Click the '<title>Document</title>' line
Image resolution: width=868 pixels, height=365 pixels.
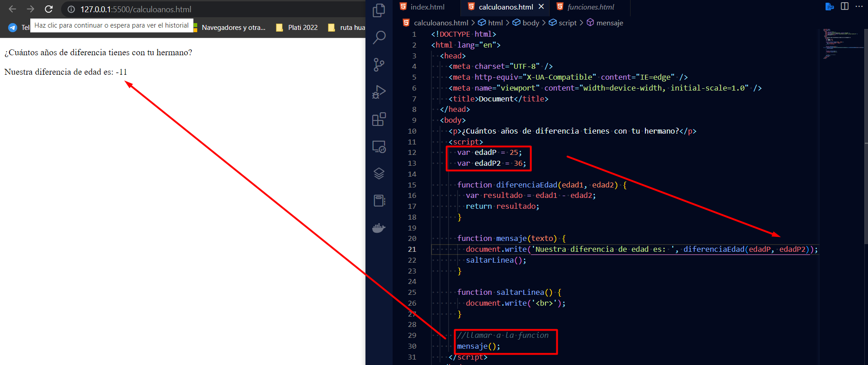point(498,99)
